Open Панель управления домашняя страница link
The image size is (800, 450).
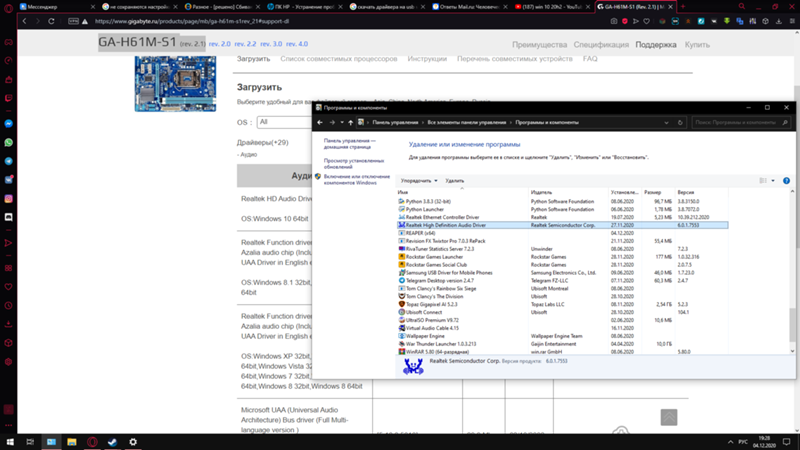349,143
